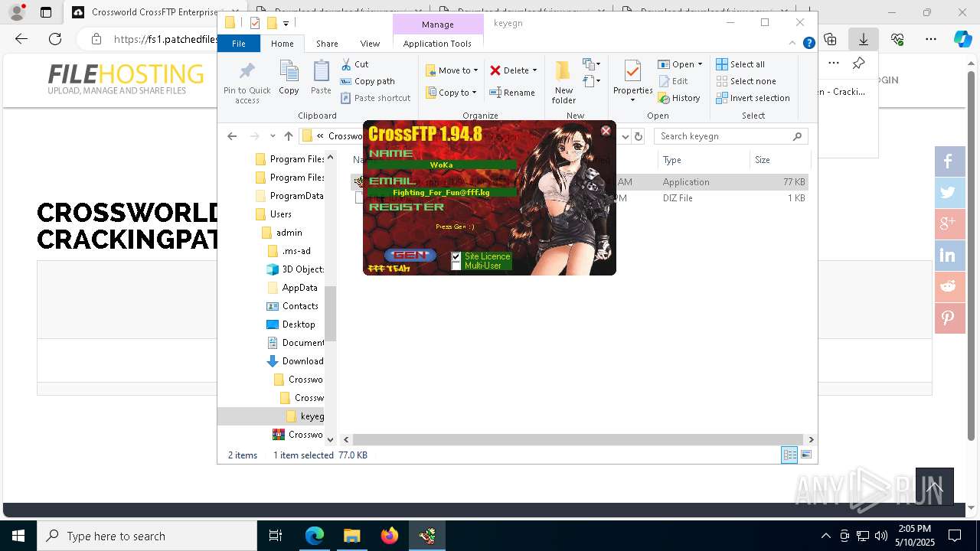This screenshot has width=980, height=551.
Task: Tick the DIZ File row checkbox
Action: [359, 198]
